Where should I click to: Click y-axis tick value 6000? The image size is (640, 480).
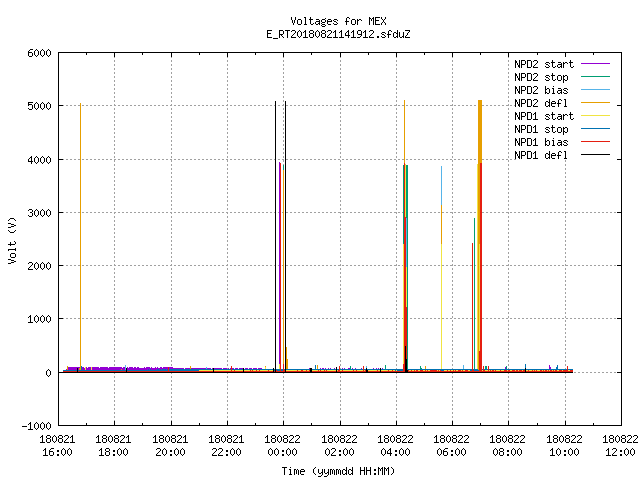coord(39,53)
